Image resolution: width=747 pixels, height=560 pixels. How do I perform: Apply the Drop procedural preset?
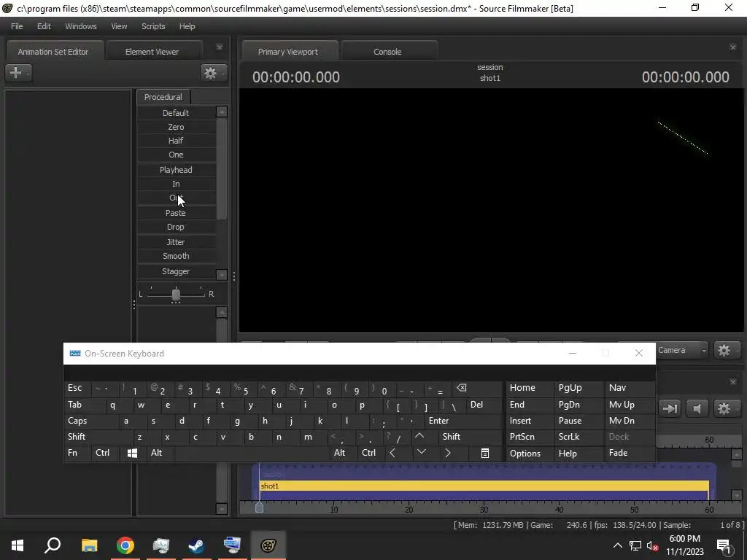(177, 227)
